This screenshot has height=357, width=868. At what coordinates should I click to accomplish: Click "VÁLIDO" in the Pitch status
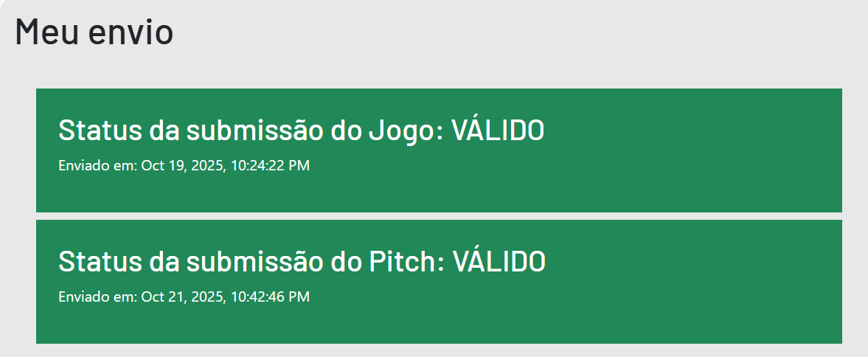click(499, 262)
